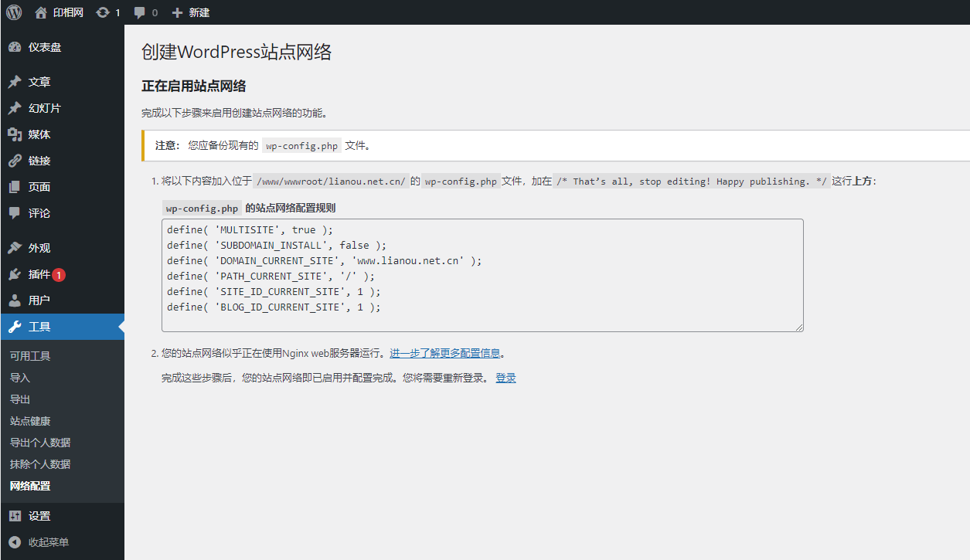Select 网络配置 submenu item
The height and width of the screenshot is (560, 970).
(x=30, y=486)
